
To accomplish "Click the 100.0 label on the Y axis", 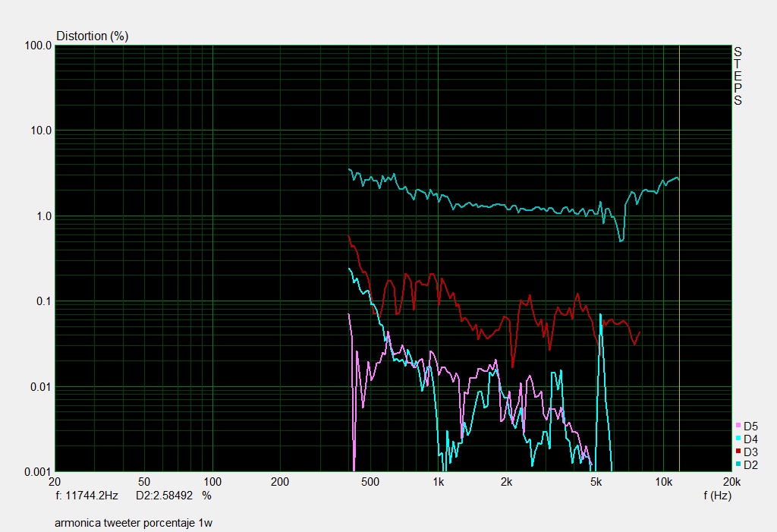I will [38, 46].
